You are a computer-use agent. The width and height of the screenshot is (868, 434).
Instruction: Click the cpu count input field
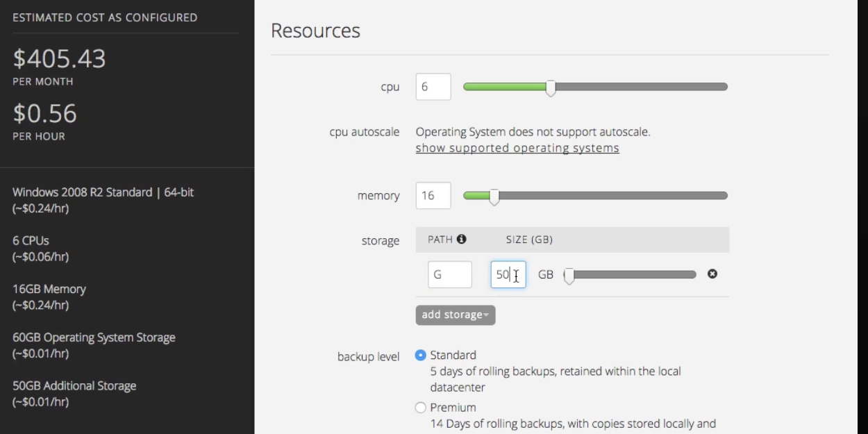433,87
